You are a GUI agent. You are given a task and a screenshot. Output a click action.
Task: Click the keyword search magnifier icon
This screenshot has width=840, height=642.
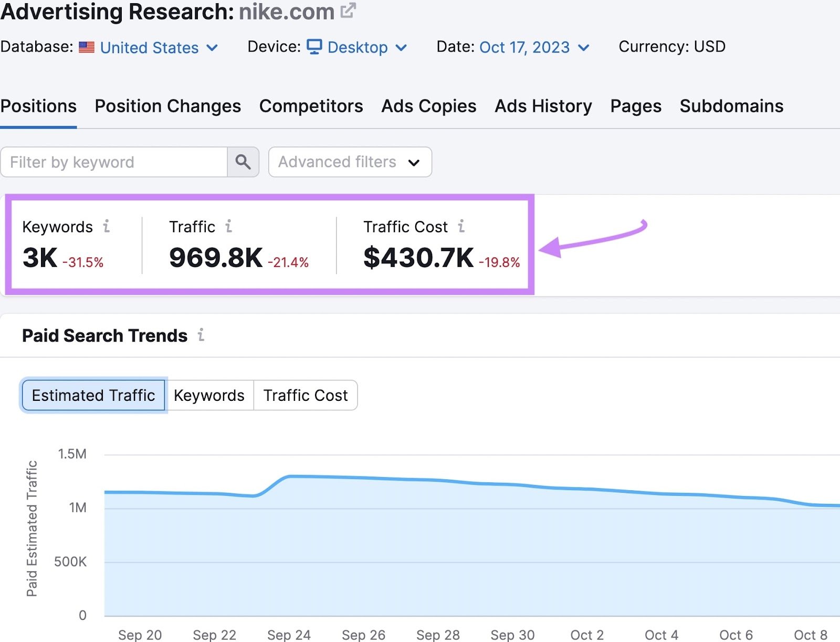(243, 162)
